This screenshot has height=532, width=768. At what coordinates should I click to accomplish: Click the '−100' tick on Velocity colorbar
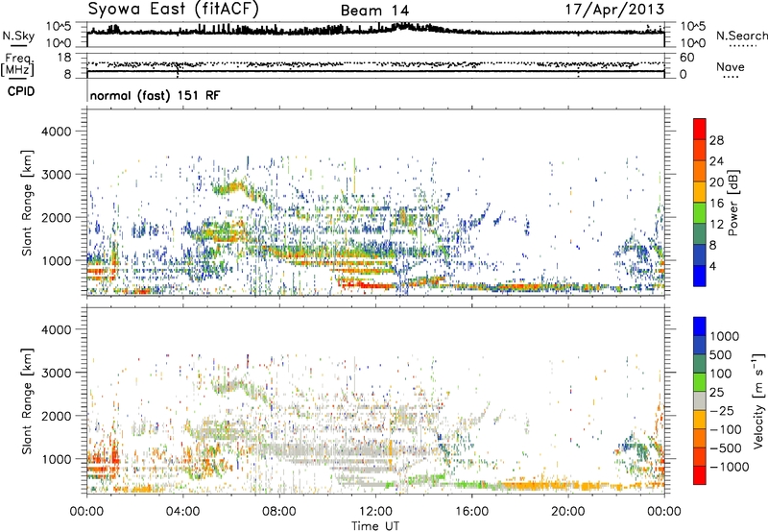click(x=726, y=429)
